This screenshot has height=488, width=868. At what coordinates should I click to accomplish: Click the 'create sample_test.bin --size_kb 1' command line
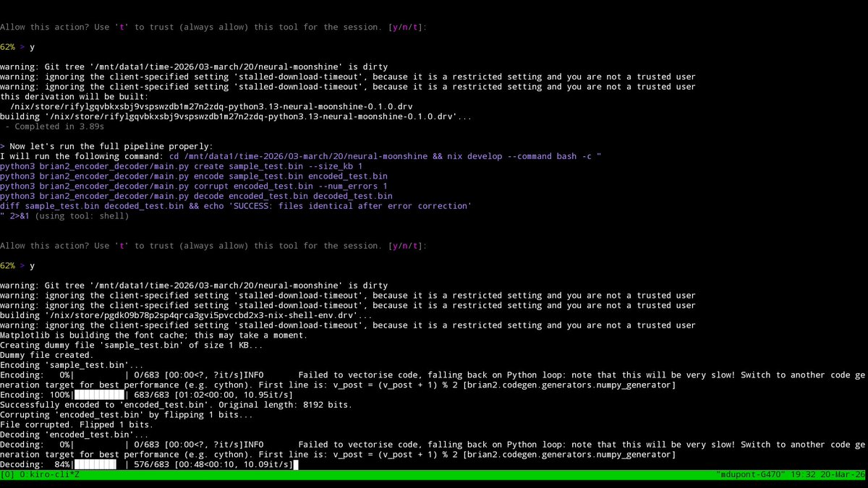point(182,166)
